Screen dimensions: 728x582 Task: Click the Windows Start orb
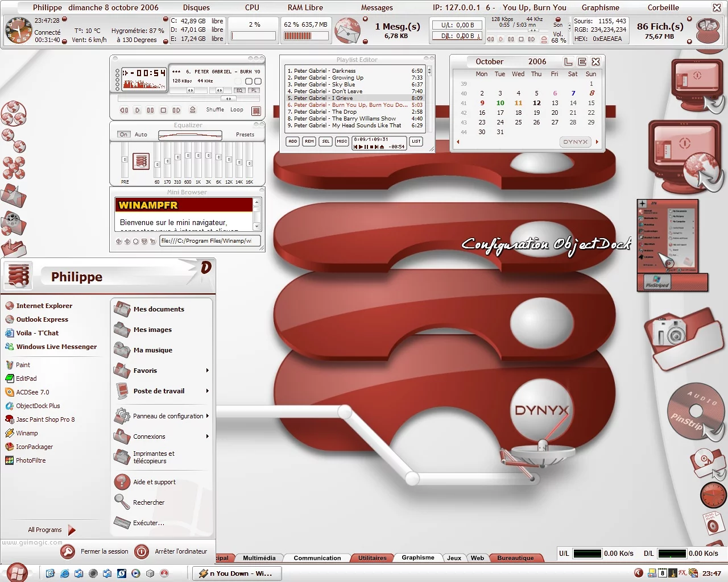17,572
